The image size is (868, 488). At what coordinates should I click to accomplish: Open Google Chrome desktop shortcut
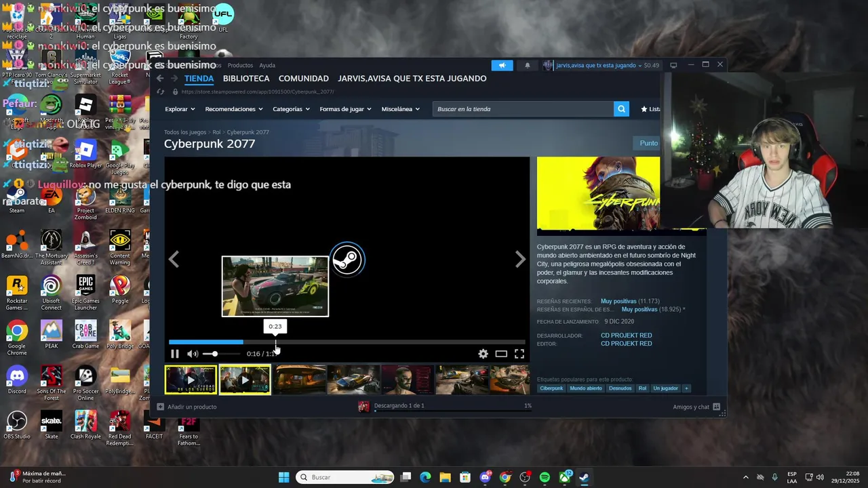click(17, 338)
